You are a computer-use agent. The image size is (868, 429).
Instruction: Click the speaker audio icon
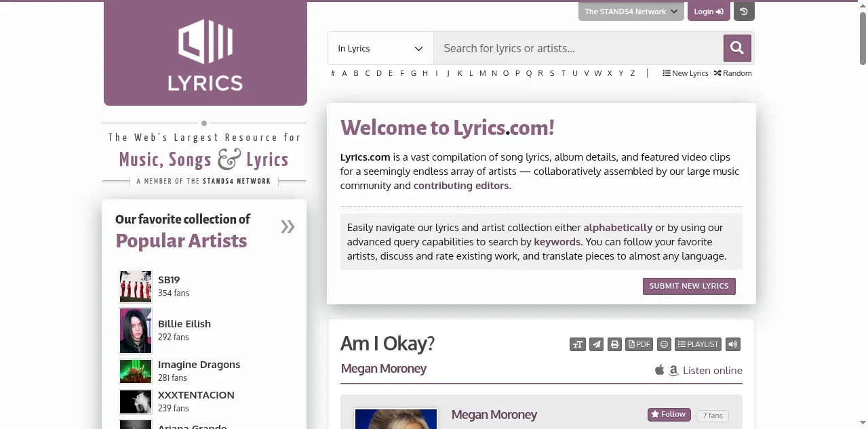732,344
